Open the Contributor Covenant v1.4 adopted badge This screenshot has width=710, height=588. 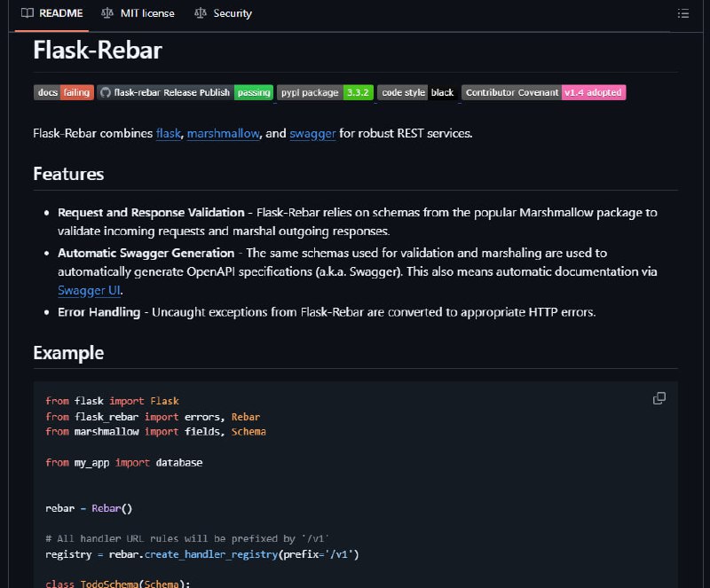(x=544, y=92)
